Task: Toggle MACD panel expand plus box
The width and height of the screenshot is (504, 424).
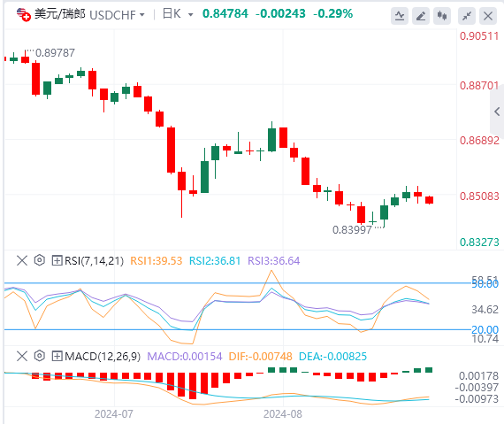Action: (57, 356)
